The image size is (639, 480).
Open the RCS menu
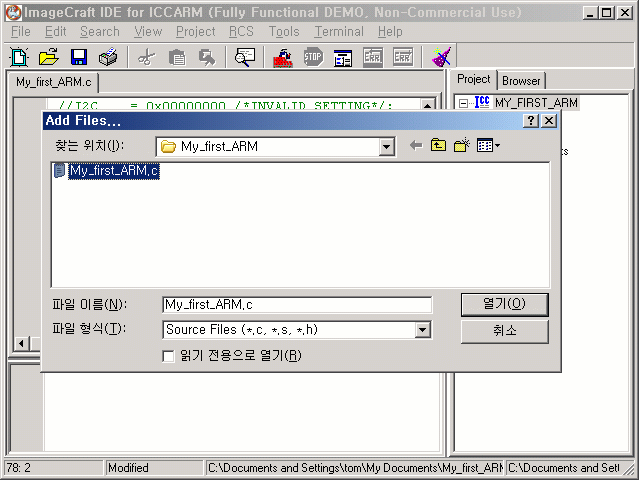pos(241,32)
